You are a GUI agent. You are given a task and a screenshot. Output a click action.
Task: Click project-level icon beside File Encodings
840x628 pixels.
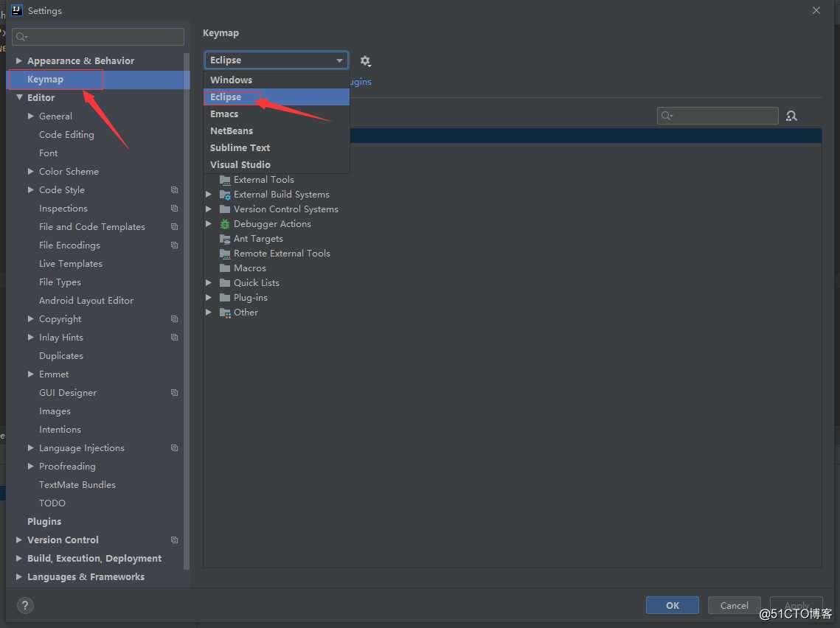174,245
